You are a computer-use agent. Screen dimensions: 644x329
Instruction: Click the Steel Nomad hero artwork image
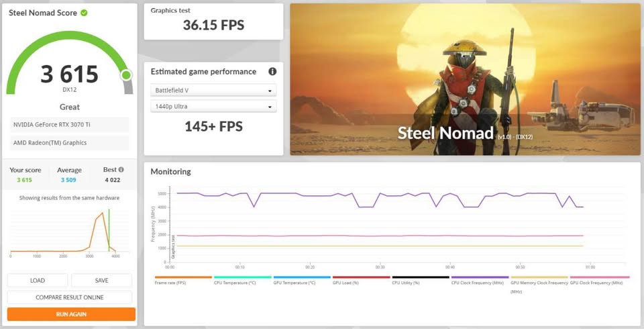click(465, 79)
